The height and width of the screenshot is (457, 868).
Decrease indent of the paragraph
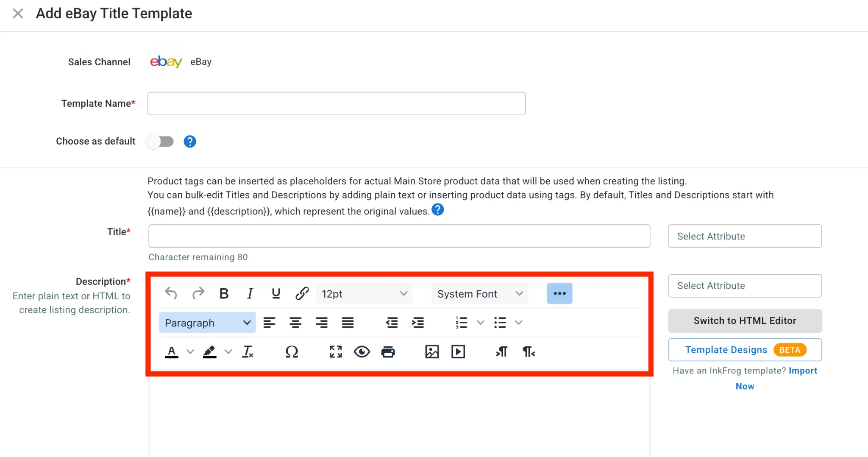392,323
